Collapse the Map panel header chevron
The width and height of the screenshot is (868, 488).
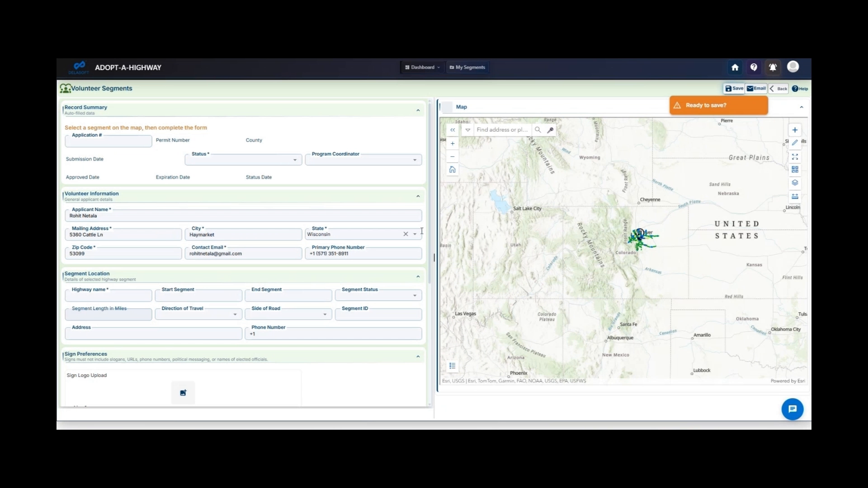click(x=802, y=107)
